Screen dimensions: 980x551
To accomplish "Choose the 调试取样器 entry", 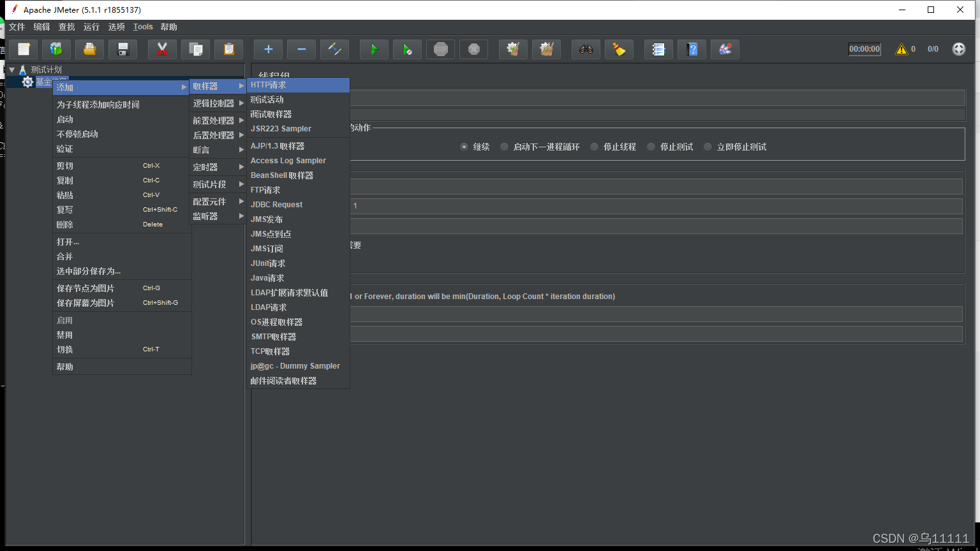I will tap(299, 114).
